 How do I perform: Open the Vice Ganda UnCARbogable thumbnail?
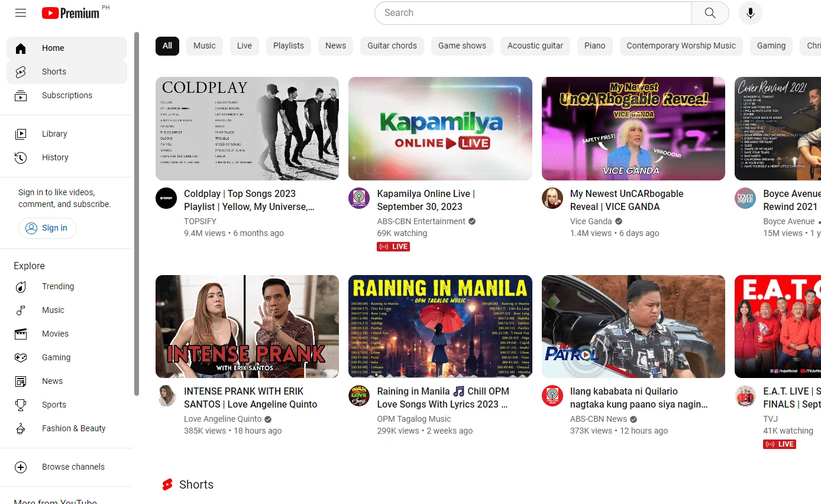coord(633,128)
